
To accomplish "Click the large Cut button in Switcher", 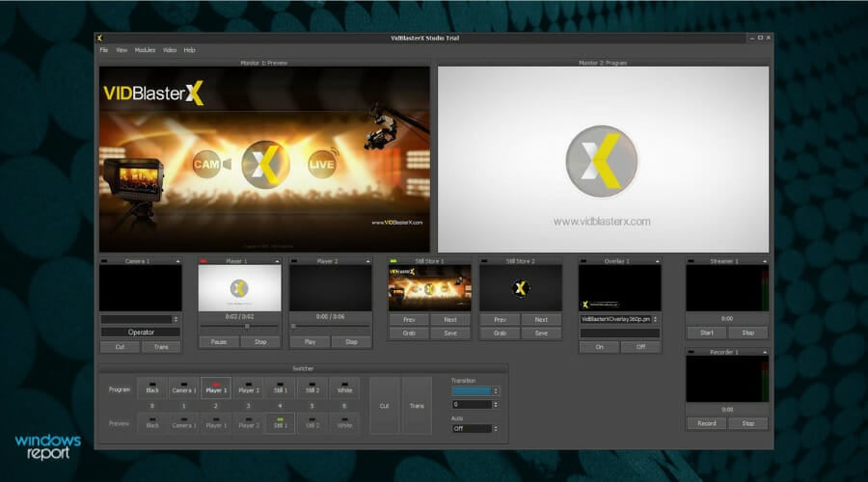I will click(384, 406).
